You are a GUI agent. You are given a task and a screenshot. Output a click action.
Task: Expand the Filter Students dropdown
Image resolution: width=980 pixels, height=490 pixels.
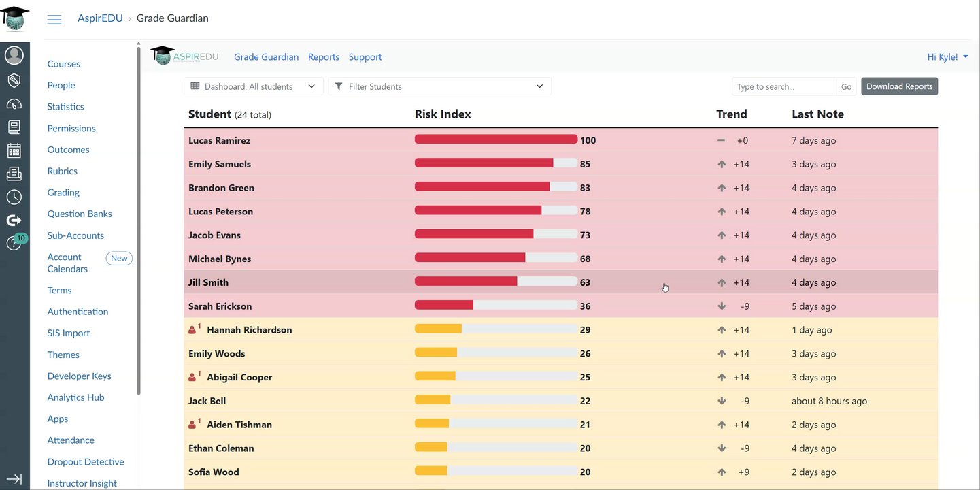pos(439,86)
